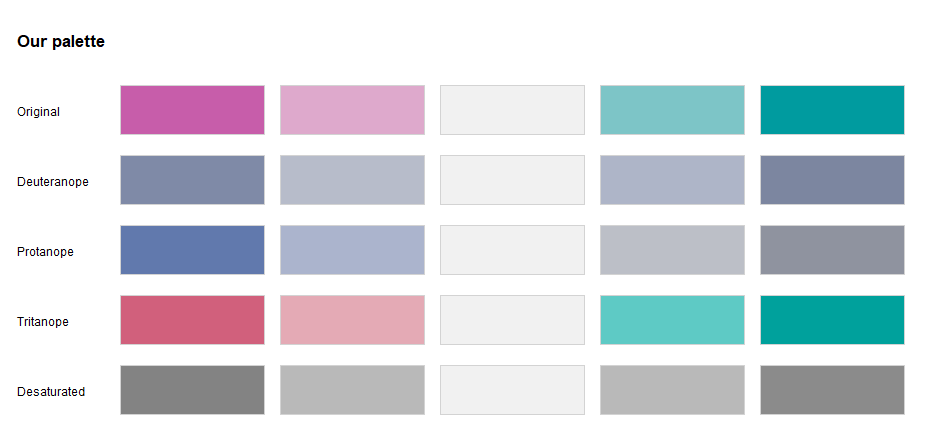This screenshot has height=432, width=936.
Task: Select the last Deuteranope swatch
Action: pyautogui.click(x=832, y=180)
